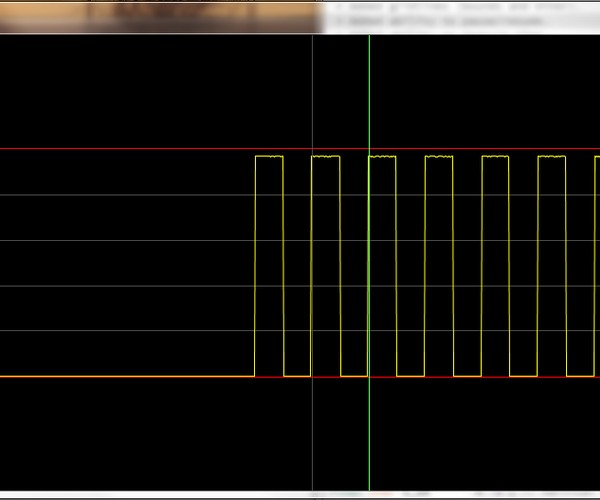Click the top of the first yellow pulse

point(269,157)
